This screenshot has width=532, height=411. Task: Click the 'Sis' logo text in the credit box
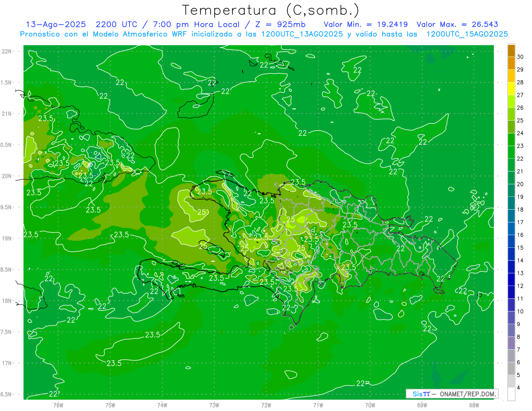[417, 394]
